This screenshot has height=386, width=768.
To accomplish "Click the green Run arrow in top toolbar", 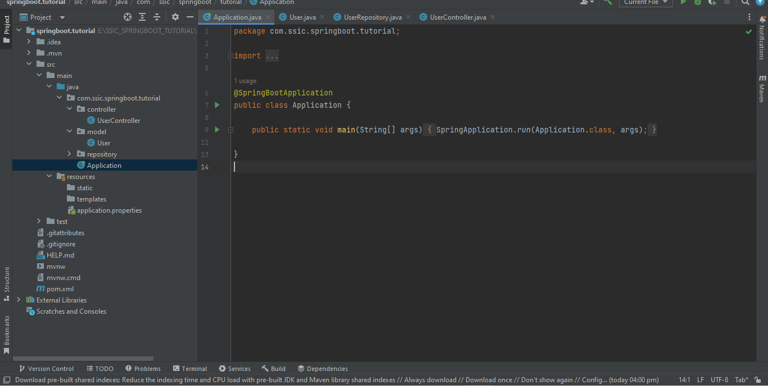I will pyautogui.click(x=683, y=2).
